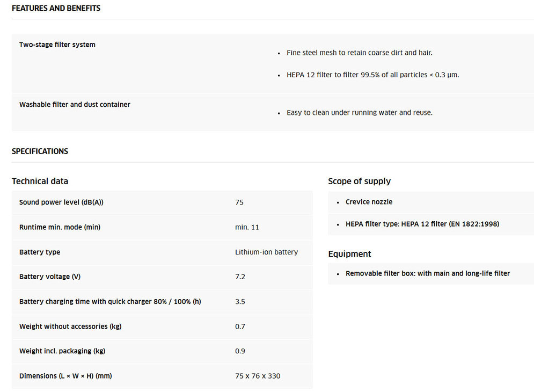
Task: Click Washable filter and dust container title
Action: 75,104
